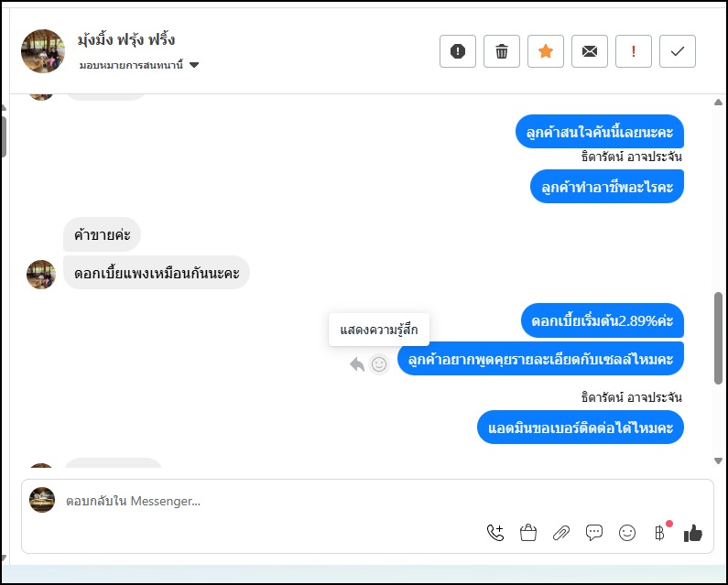This screenshot has width=728, height=585.
Task: Open the shopping bag products icon
Action: pyautogui.click(x=528, y=532)
